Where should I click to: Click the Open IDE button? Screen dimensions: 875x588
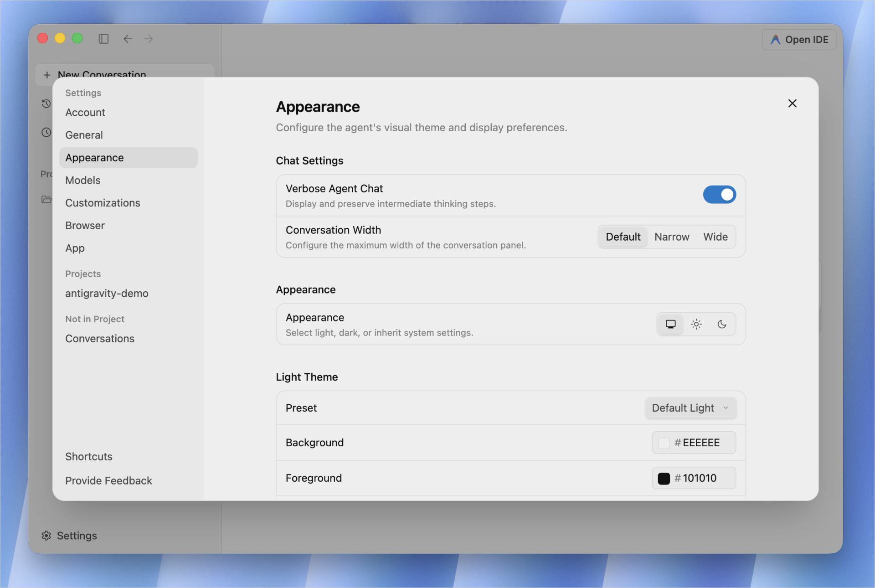point(799,40)
